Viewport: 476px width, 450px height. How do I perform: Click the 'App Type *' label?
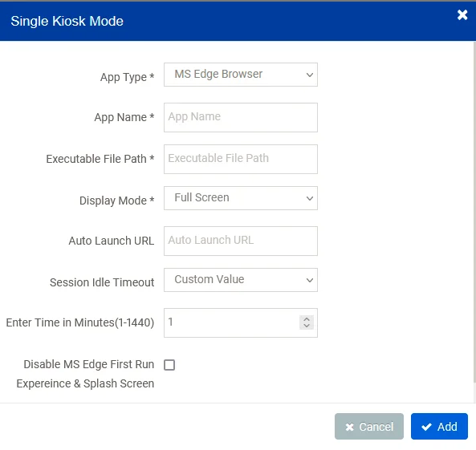point(127,77)
